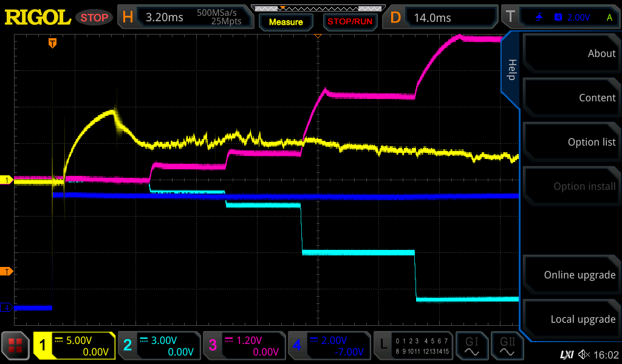Click the GI signal generator icon

[x=471, y=346]
